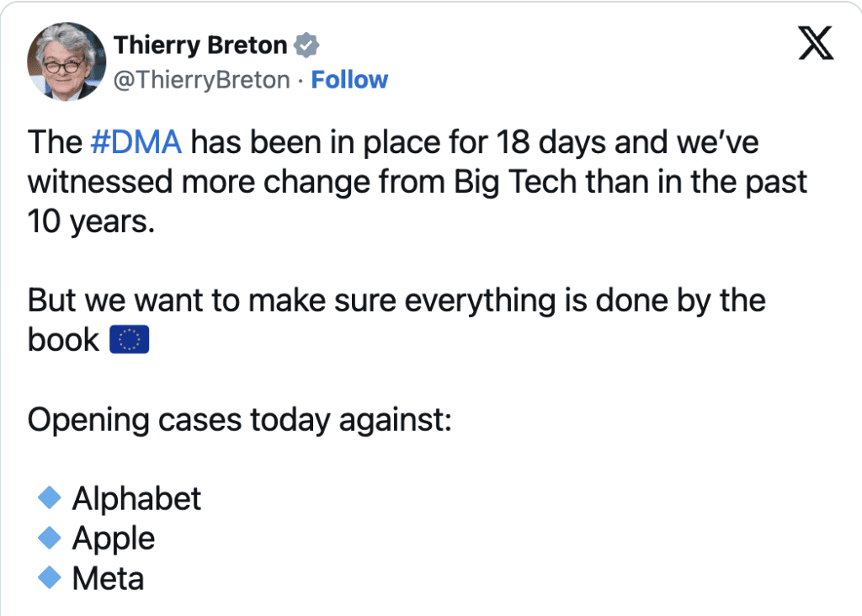Click the word Apple in the list
Viewport: 862px width, 616px height.
114,539
